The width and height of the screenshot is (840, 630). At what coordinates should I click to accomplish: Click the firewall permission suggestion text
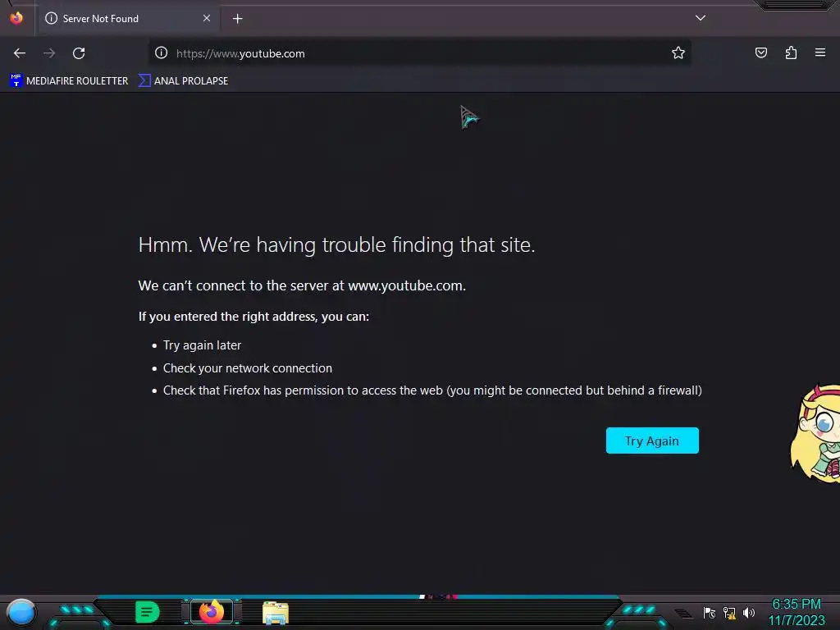[432, 390]
